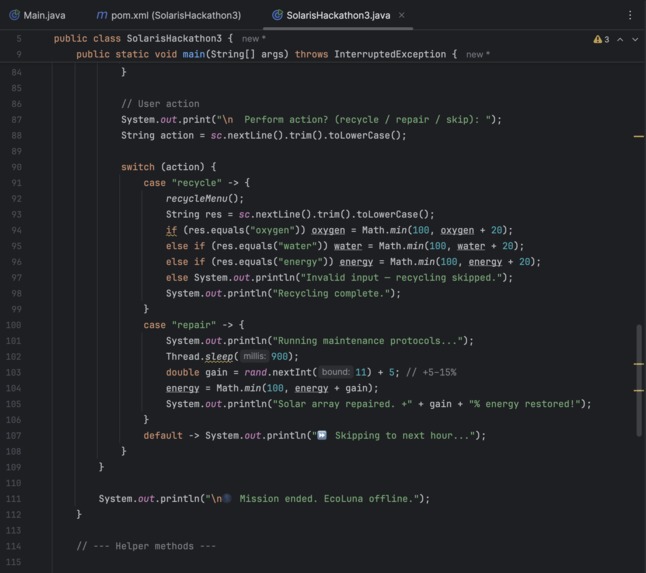This screenshot has height=573, width=646.
Task: Click 'String res' declaration on line 93
Action: pyautogui.click(x=194, y=214)
